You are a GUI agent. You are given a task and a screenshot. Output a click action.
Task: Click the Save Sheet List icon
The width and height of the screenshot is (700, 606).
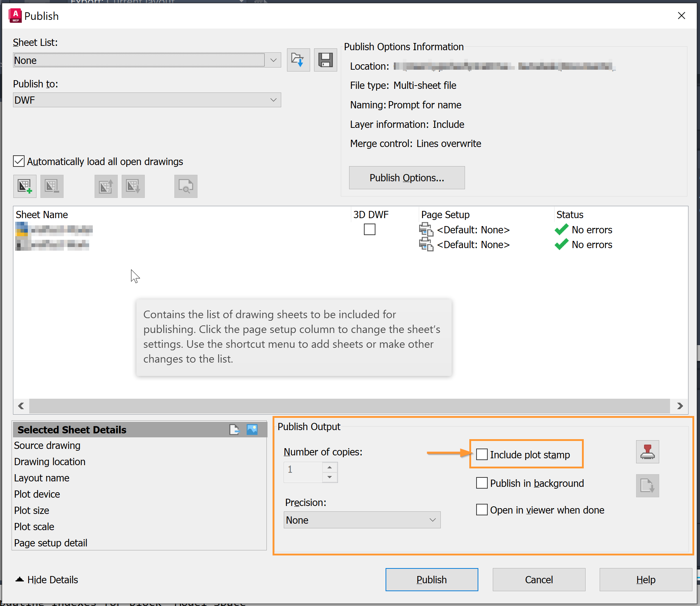325,60
